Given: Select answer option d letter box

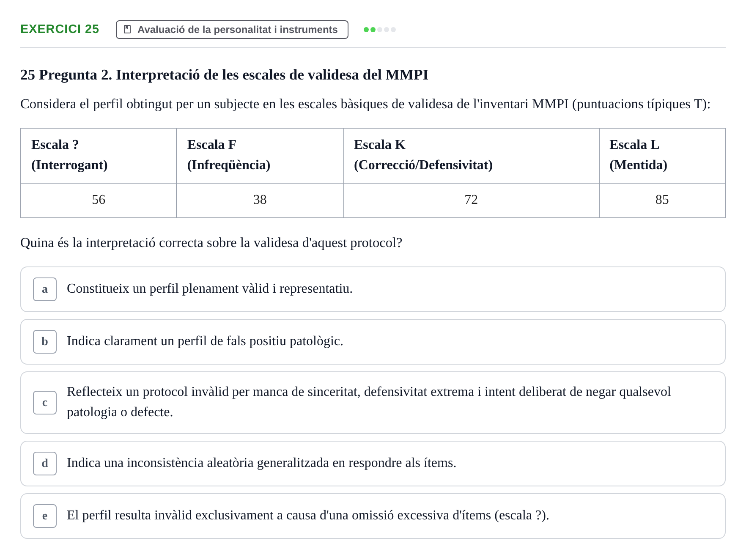Looking at the screenshot, I should 45,464.
